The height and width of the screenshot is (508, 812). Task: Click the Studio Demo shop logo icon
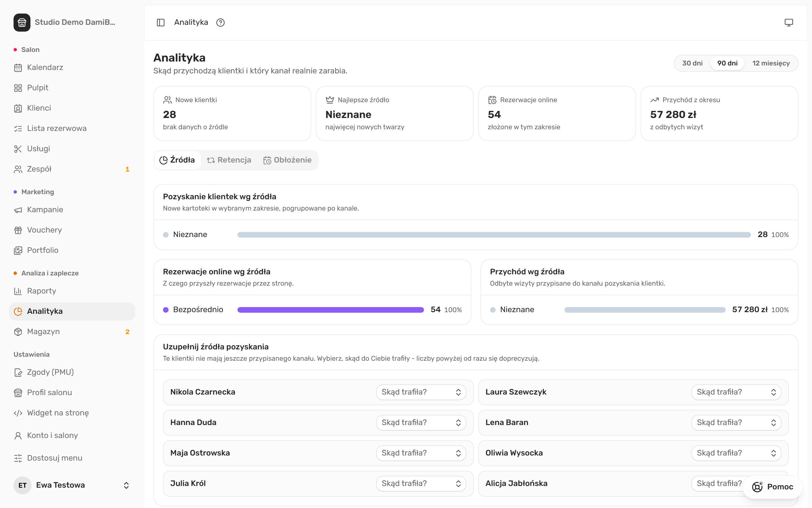[22, 23]
